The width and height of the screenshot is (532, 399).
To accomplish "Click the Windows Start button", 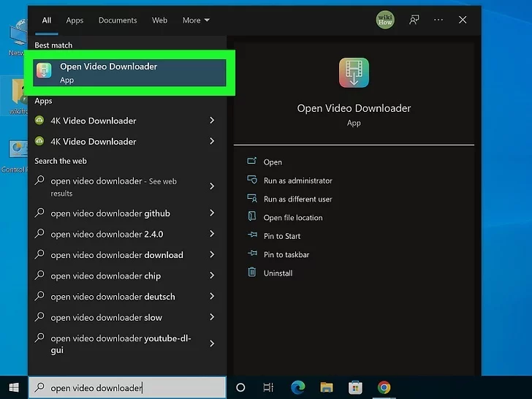I will pyautogui.click(x=14, y=387).
